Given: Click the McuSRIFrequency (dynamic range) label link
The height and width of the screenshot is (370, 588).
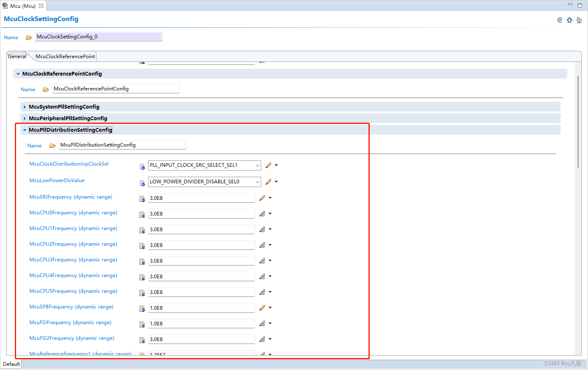Looking at the screenshot, I should click(x=71, y=197).
